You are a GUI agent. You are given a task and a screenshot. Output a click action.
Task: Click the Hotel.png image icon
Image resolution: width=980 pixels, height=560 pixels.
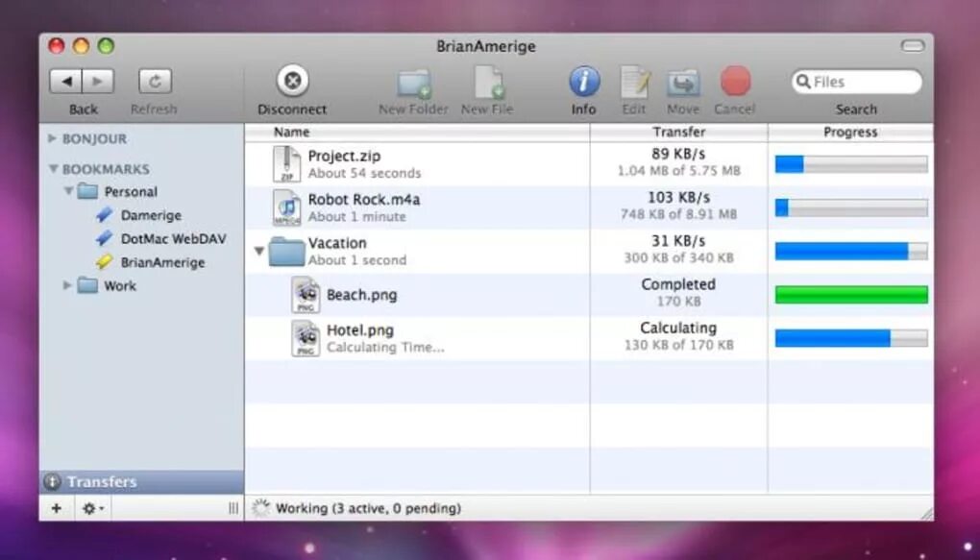point(306,338)
